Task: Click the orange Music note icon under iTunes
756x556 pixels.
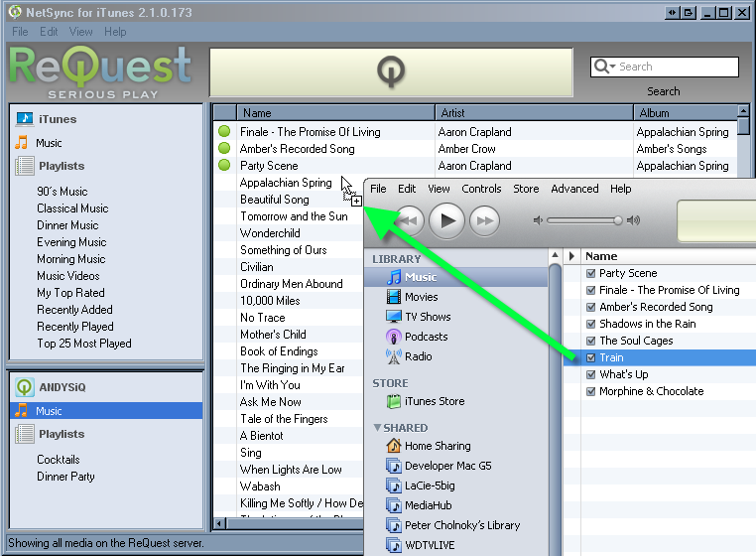Action: (x=22, y=142)
